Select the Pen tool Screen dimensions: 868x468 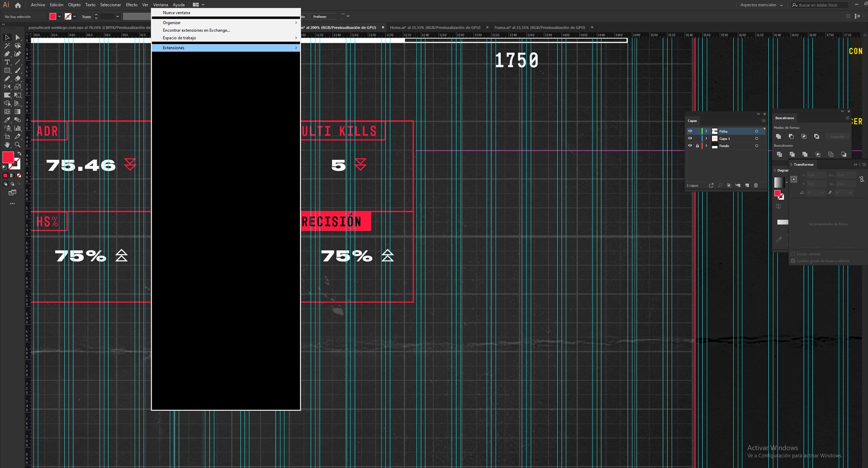tap(7, 54)
